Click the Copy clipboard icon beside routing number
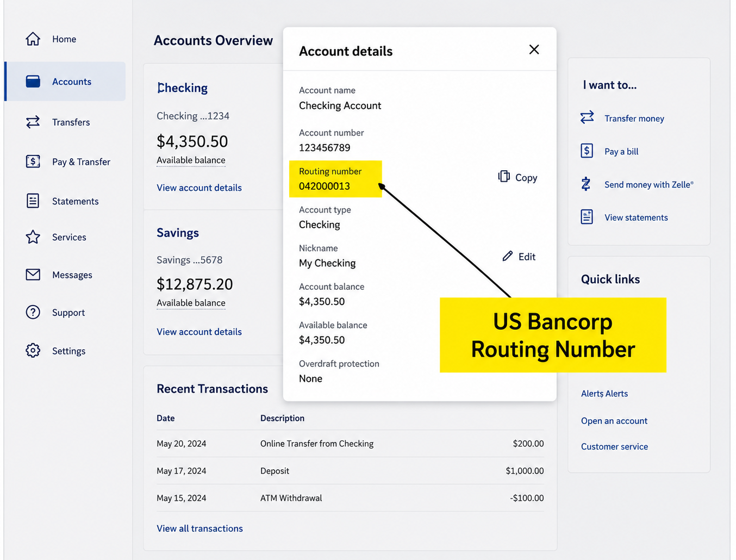Screen dimensions: 736x560 click(504, 177)
